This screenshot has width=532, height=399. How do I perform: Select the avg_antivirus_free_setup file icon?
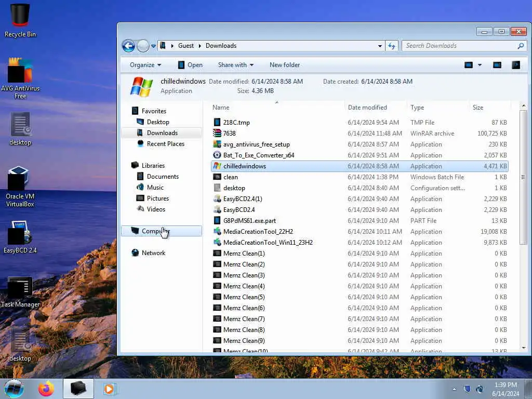click(x=217, y=144)
